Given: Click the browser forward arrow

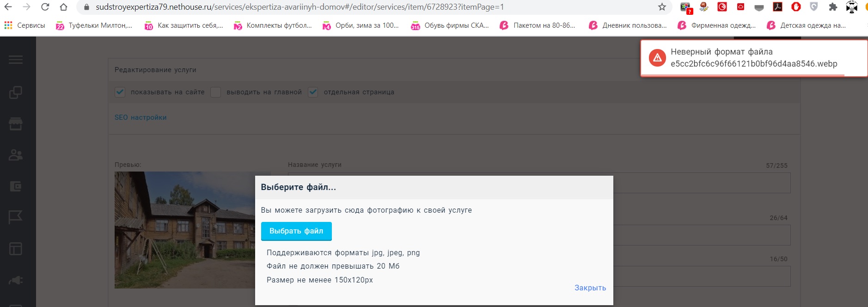Looking at the screenshot, I should 26,7.
